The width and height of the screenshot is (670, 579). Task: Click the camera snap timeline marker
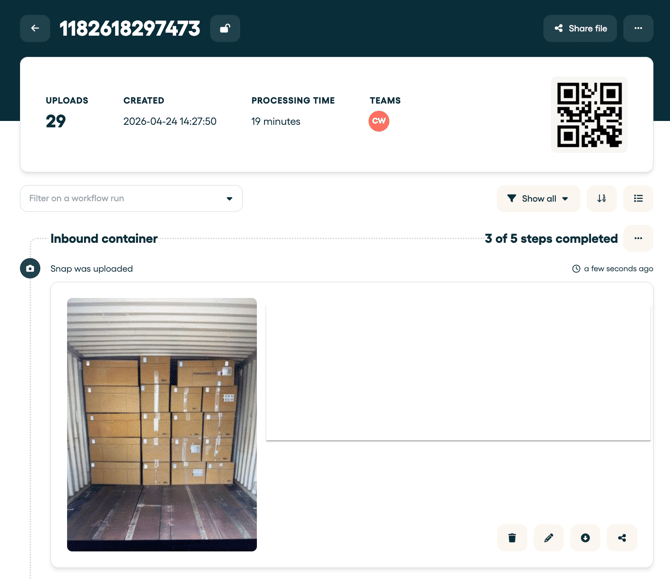[x=30, y=268]
